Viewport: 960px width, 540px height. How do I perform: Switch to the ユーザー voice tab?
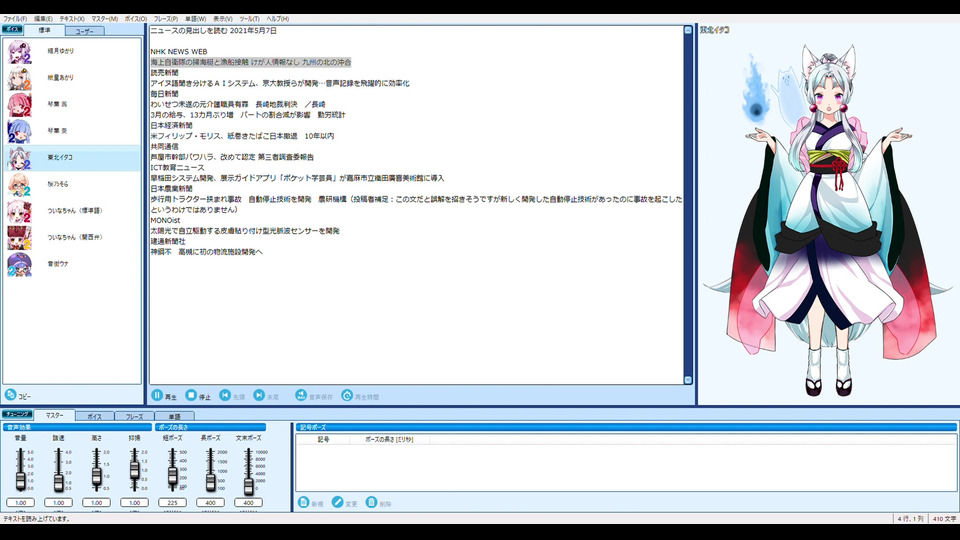click(84, 31)
